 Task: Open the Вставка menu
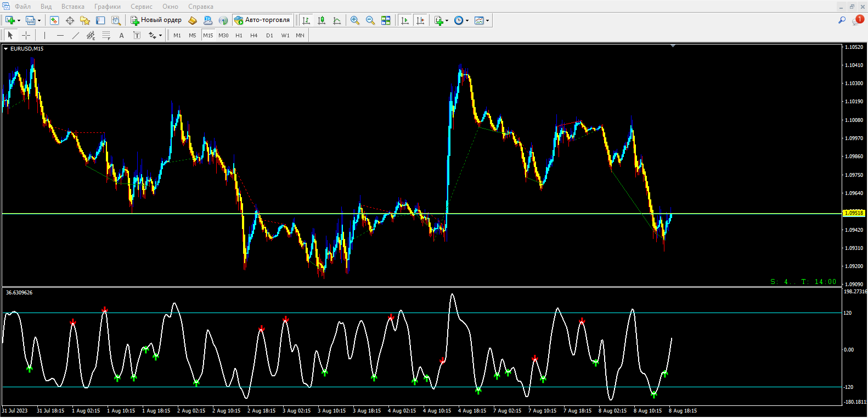73,7
